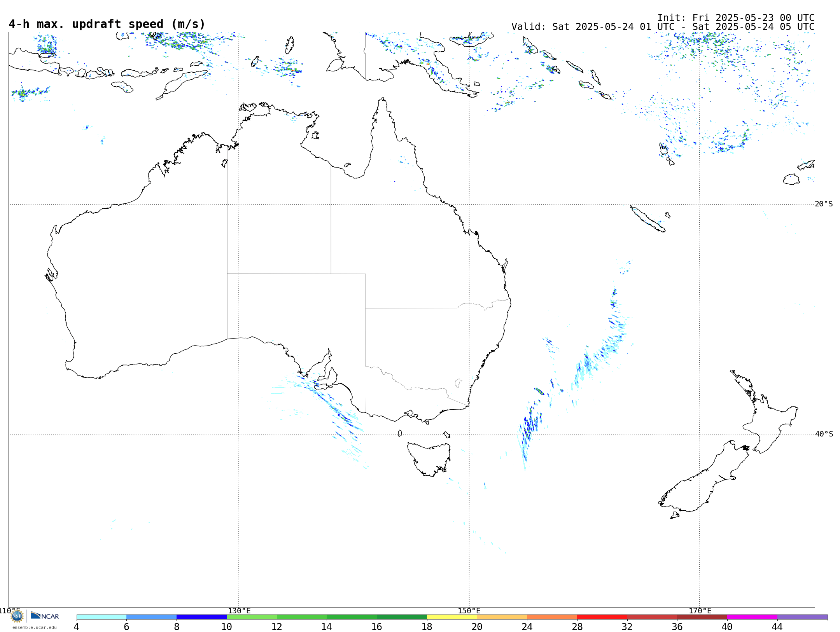840x632 pixels.
Task: Click the New Caledonia island outline
Action: point(647,219)
